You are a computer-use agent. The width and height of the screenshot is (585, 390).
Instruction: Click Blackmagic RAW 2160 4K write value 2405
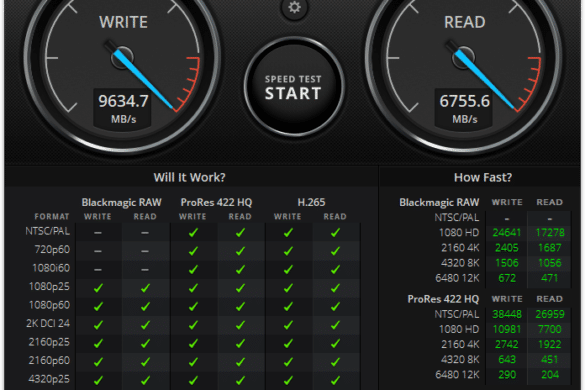pyautogui.click(x=507, y=248)
